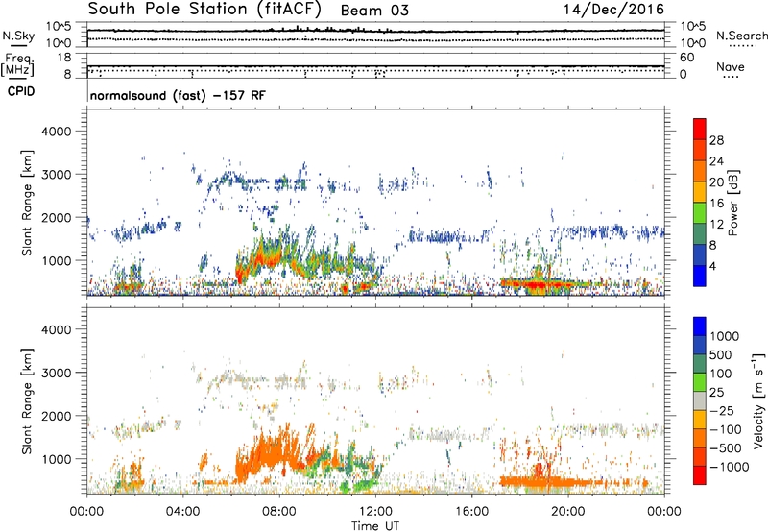This screenshot has width=768, height=532.
Task: Click the '-1000' Velocity colorbar tick label
Action: 729,467
